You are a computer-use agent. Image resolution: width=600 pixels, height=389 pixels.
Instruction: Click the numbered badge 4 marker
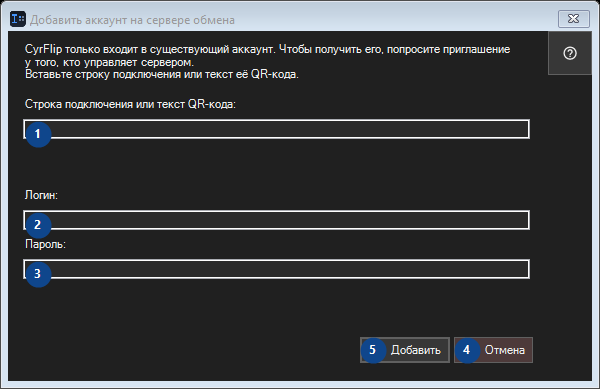(x=466, y=350)
